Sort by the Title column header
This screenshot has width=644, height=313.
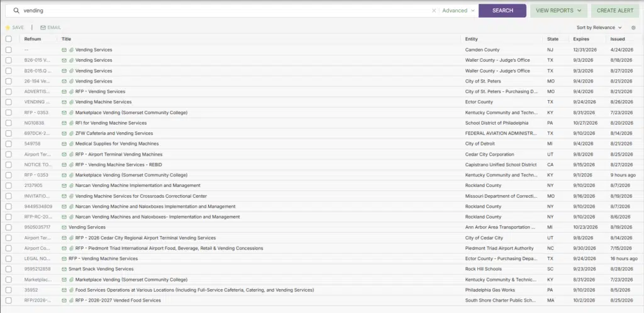pos(66,39)
